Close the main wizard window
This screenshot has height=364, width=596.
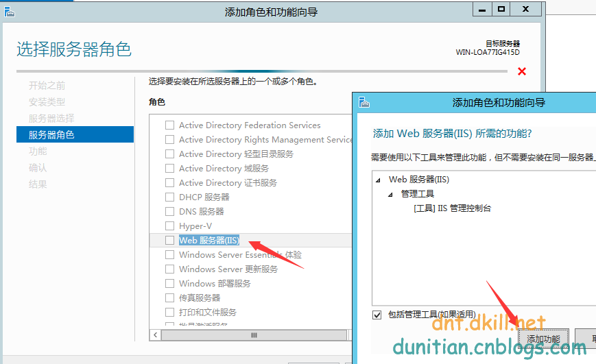tap(525, 10)
